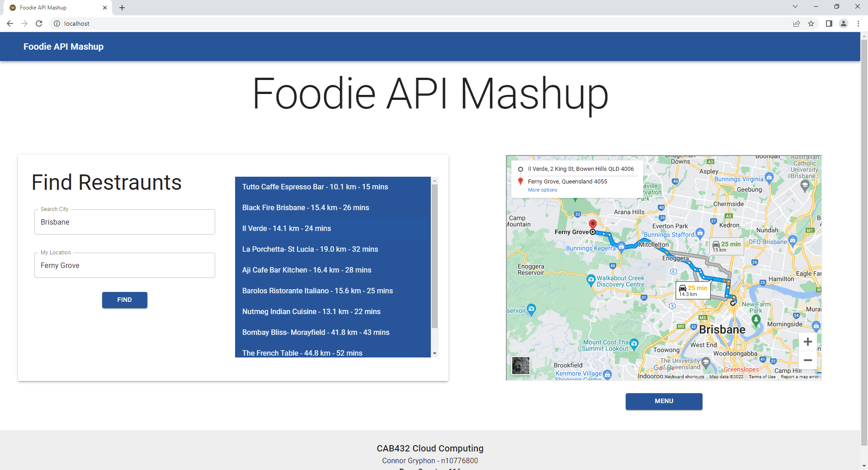868x470 pixels.
Task: Open the Chrome profile avatar icon
Action: click(843, 23)
